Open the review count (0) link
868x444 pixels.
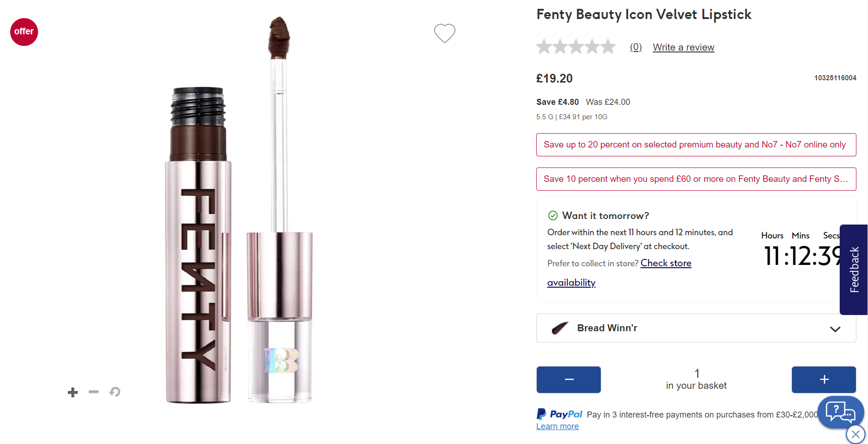(636, 47)
